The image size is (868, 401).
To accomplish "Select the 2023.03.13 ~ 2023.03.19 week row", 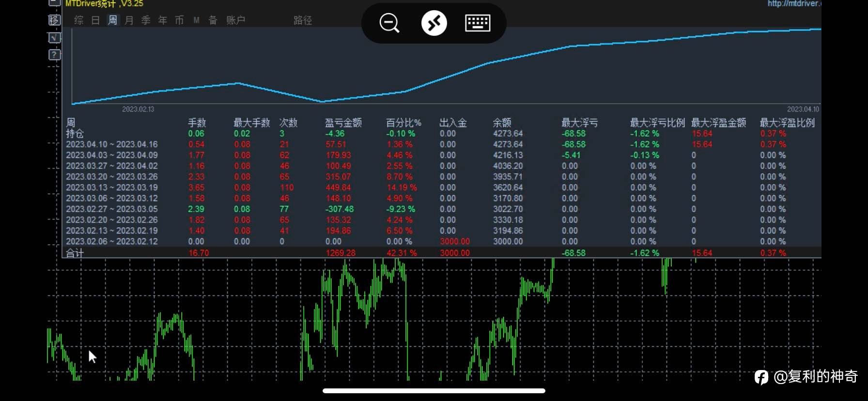I will 442,187.
